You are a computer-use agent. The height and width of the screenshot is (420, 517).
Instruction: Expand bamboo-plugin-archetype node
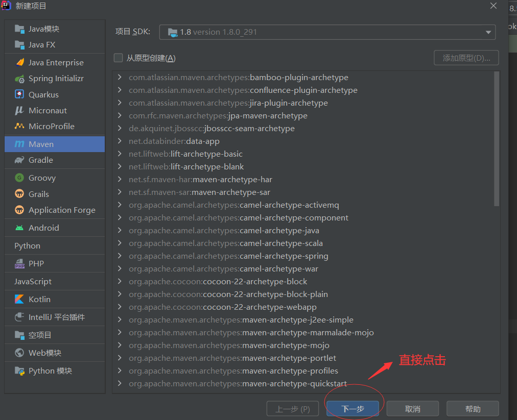(120, 78)
